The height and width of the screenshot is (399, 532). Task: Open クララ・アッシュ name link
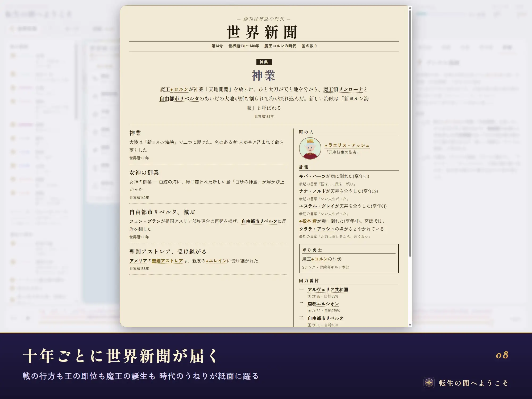[317, 229]
